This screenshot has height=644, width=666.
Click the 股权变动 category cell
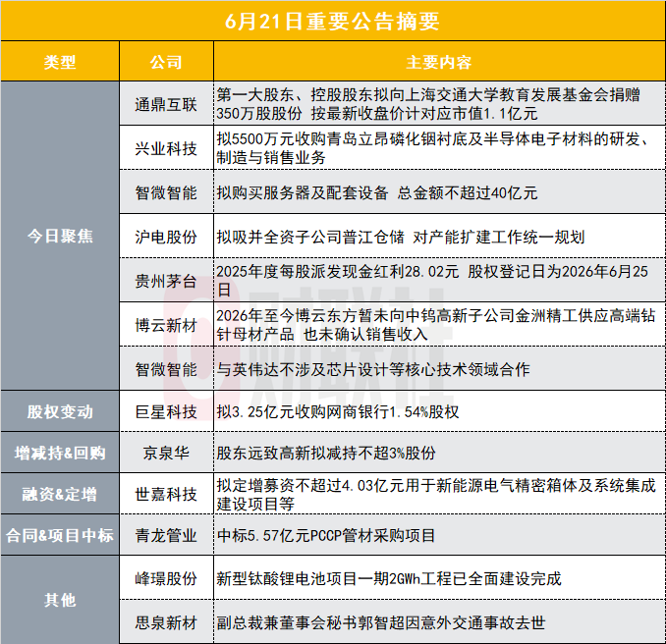tap(60, 411)
